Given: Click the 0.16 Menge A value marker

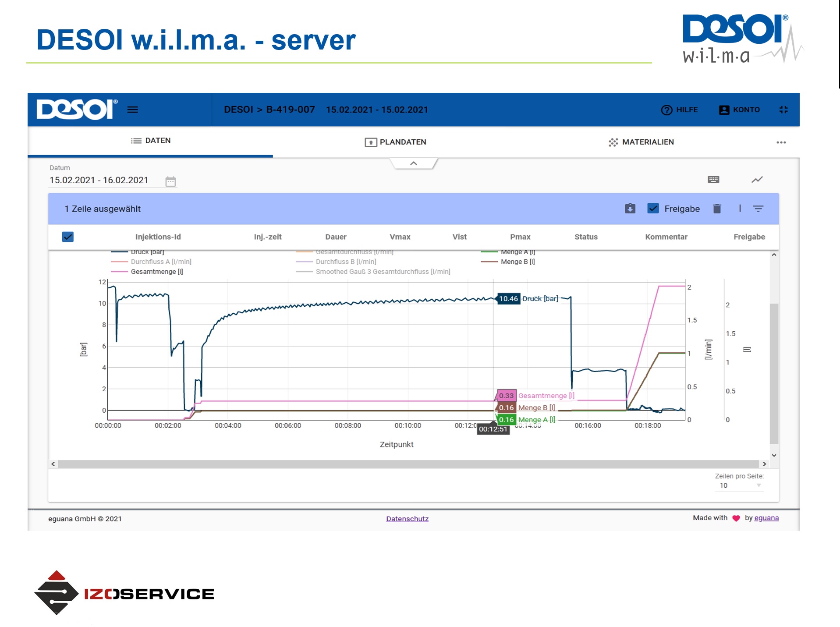Looking at the screenshot, I should click(x=506, y=420).
